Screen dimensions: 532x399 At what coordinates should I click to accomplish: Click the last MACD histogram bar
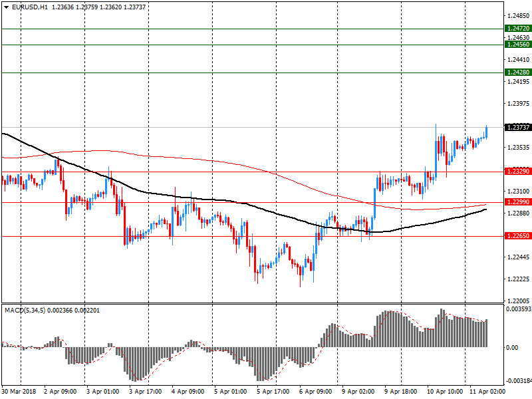coord(487,333)
